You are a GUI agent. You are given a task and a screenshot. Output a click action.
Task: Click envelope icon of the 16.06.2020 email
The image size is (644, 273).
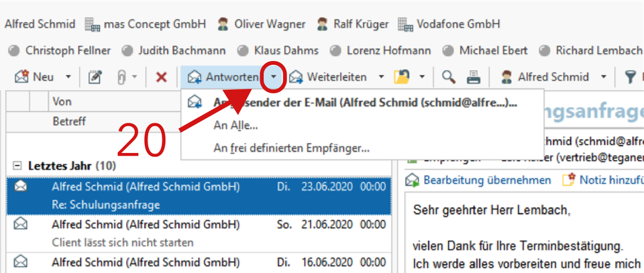pyautogui.click(x=21, y=261)
